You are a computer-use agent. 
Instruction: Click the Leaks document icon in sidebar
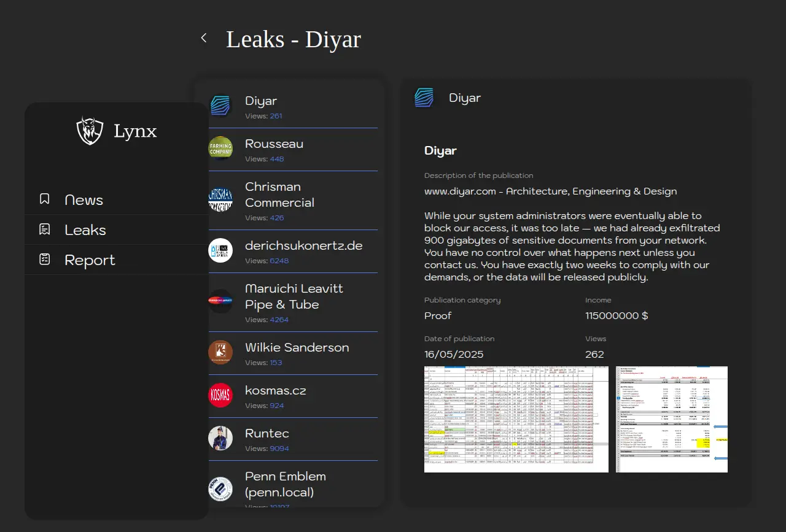(x=44, y=229)
